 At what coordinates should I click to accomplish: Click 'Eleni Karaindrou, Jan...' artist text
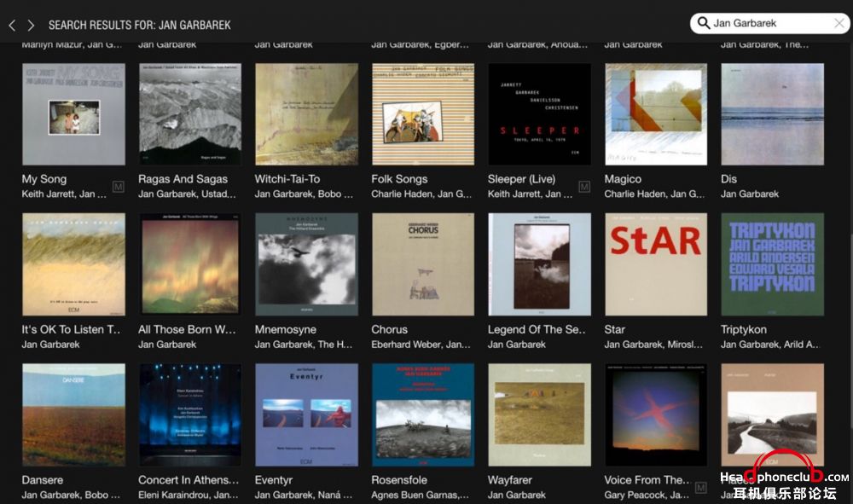189,495
